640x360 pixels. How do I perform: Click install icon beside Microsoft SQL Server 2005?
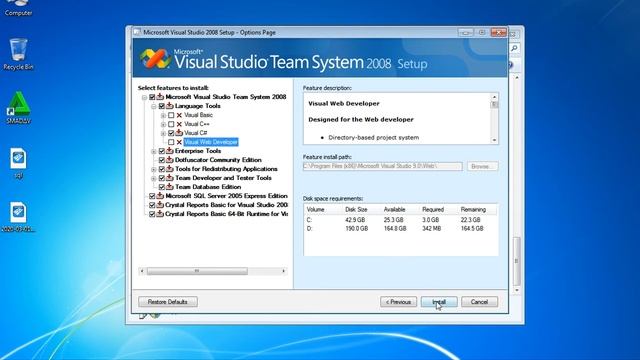click(160, 196)
